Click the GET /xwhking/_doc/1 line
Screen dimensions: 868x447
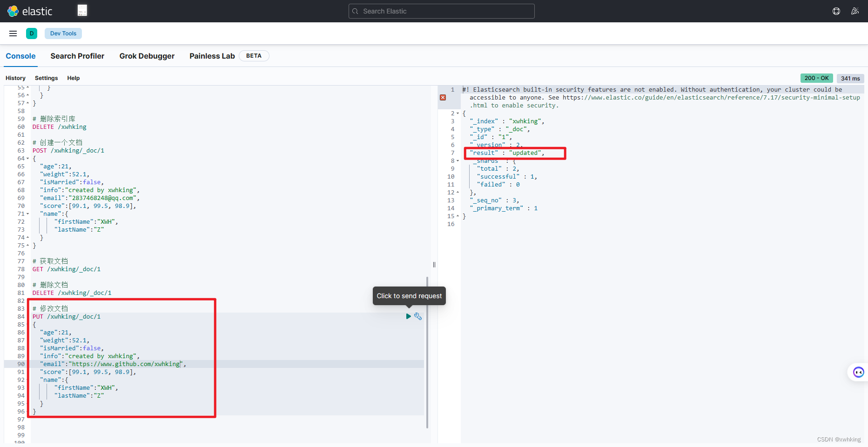67,269
